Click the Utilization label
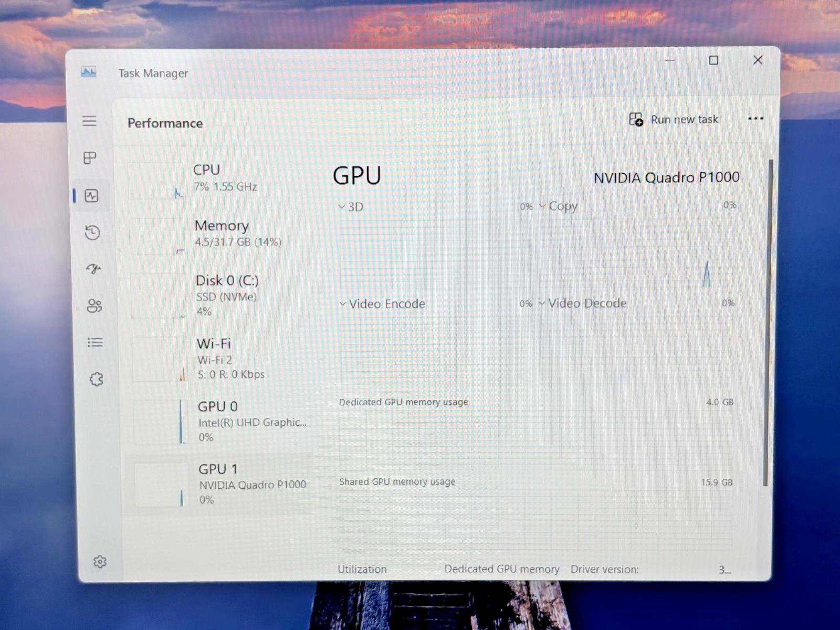 tap(362, 569)
